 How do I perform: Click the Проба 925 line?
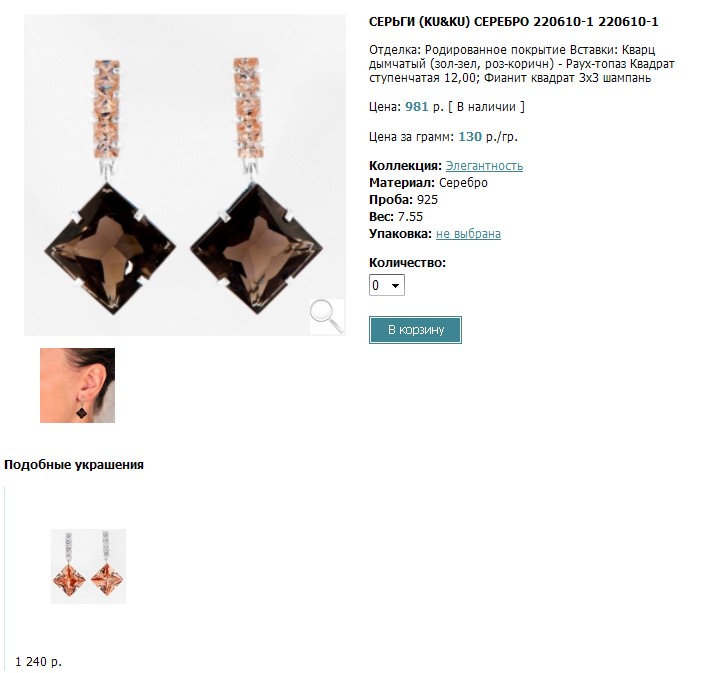[403, 200]
